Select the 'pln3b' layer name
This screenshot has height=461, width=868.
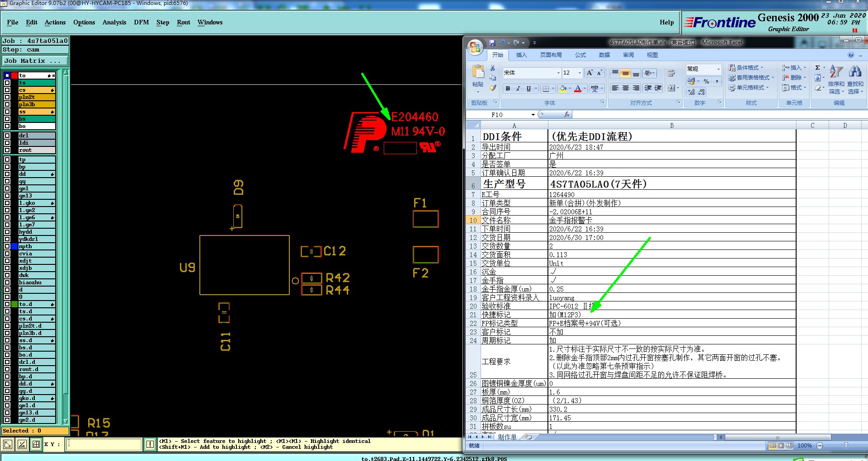[x=37, y=104]
